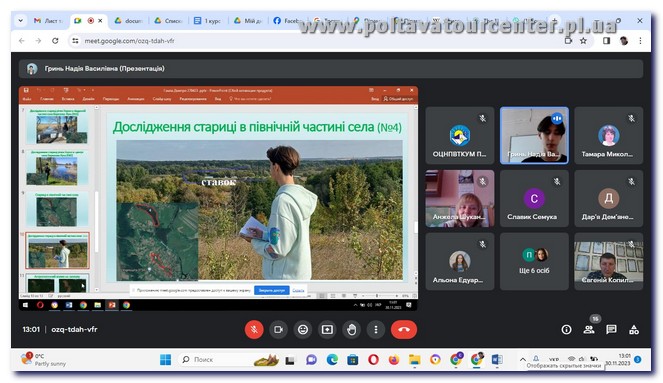Unmute the microphone in Meet controls
The image size is (663, 383).
[254, 329]
